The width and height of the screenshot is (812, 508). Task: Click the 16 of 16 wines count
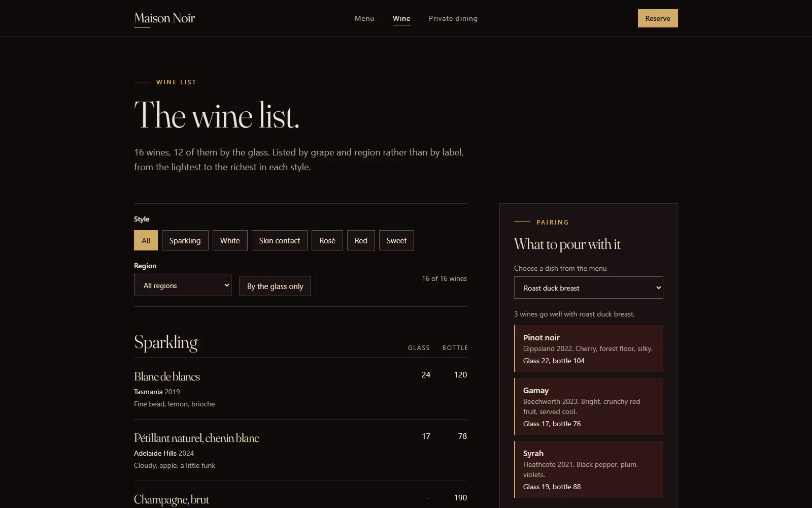pos(444,278)
